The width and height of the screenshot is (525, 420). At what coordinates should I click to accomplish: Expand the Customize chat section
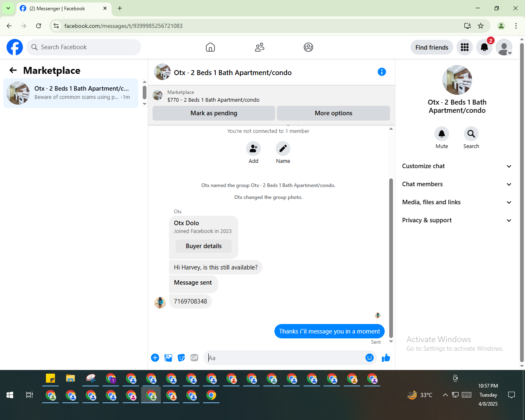click(x=457, y=166)
